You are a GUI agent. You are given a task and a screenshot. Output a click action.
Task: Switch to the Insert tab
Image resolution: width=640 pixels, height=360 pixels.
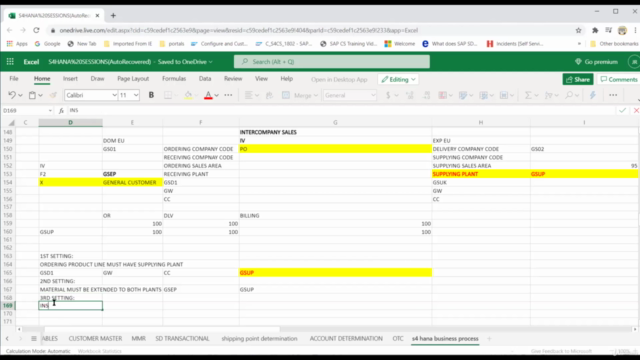pos(70,78)
